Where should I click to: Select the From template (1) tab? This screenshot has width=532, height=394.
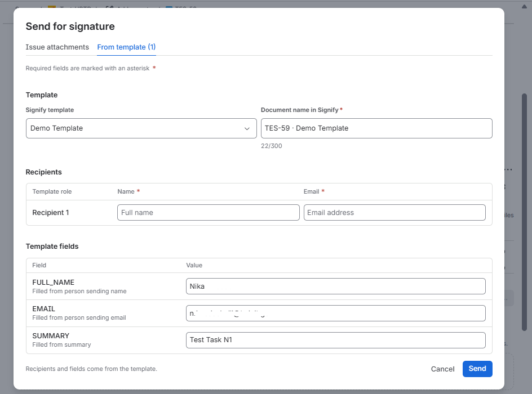click(x=126, y=47)
